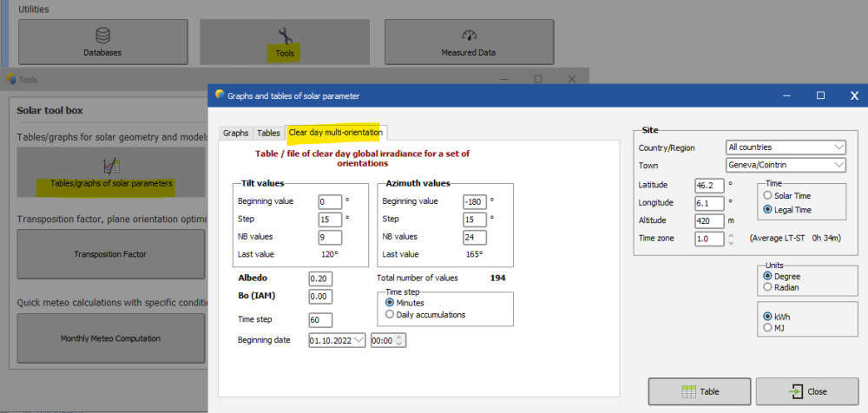The height and width of the screenshot is (413, 868).
Task: Open Tools via wrench icon
Action: click(x=285, y=36)
